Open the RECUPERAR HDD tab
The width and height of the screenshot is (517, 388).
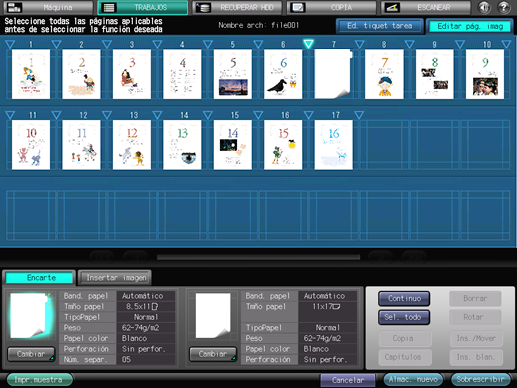(x=237, y=7)
